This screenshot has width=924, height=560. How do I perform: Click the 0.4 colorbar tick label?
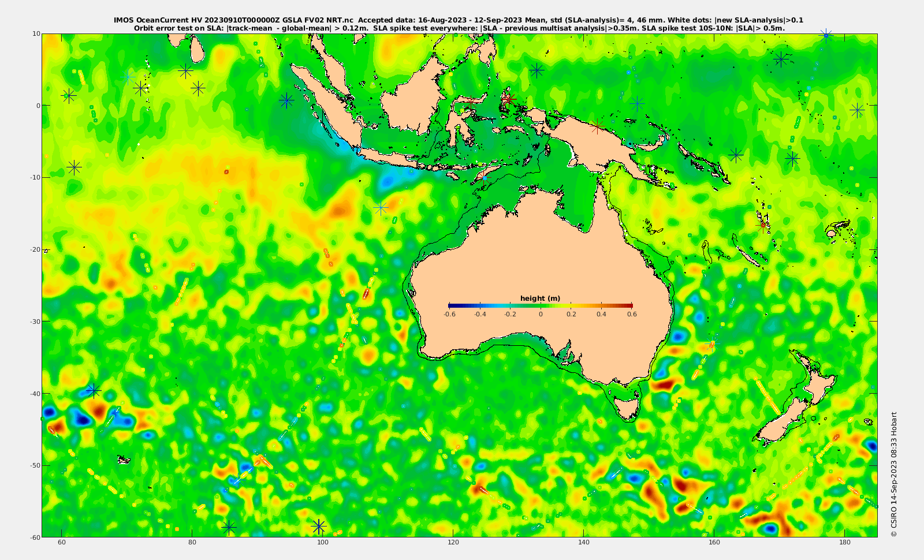[x=601, y=315]
